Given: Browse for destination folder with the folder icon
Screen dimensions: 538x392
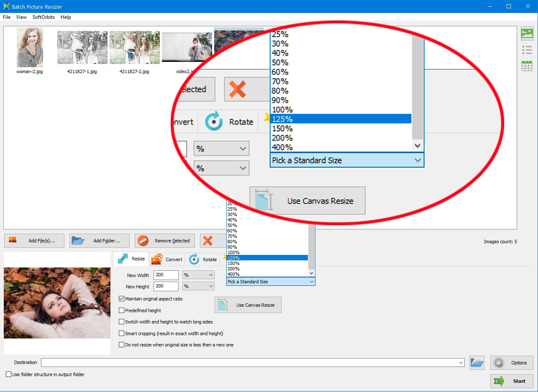Looking at the screenshot, I should (x=477, y=363).
